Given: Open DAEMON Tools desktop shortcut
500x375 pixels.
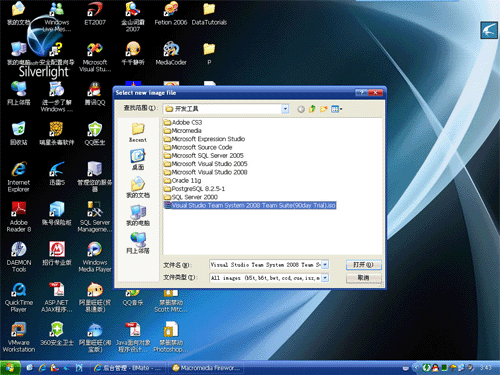Looking at the screenshot, I should pos(19,257).
